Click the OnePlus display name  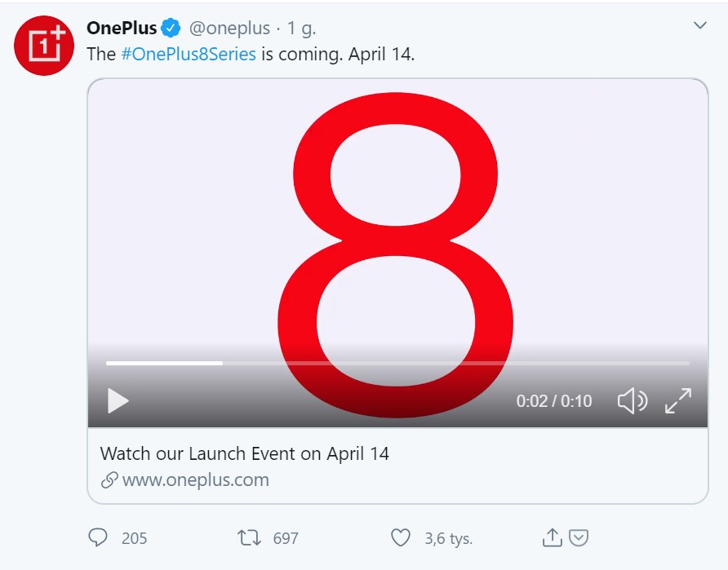click(122, 28)
